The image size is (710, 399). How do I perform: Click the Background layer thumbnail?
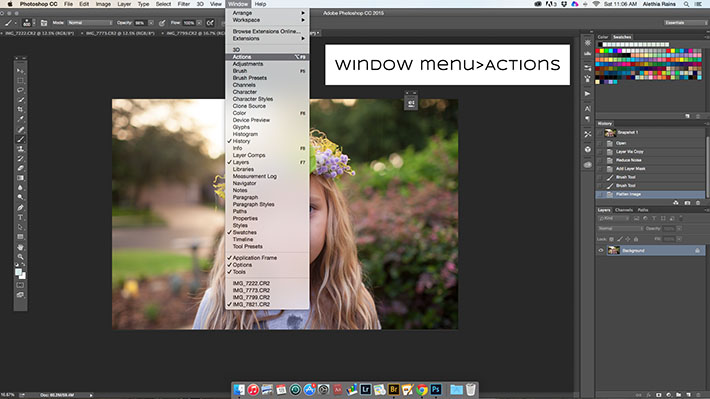click(x=614, y=250)
